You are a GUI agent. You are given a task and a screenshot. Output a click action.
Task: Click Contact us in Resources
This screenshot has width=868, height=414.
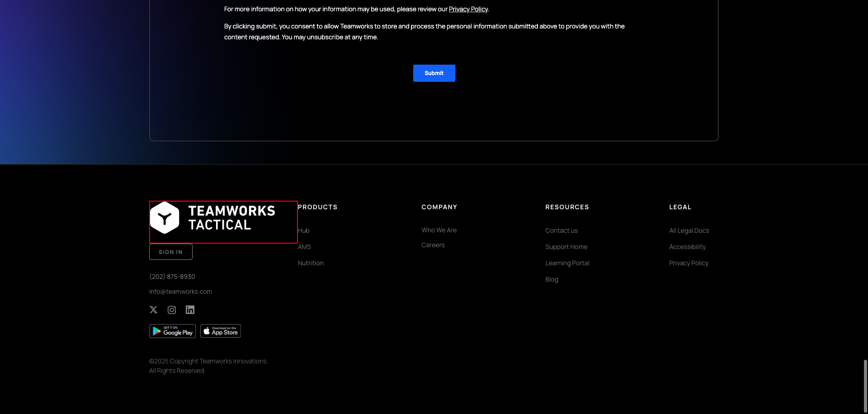(x=561, y=231)
